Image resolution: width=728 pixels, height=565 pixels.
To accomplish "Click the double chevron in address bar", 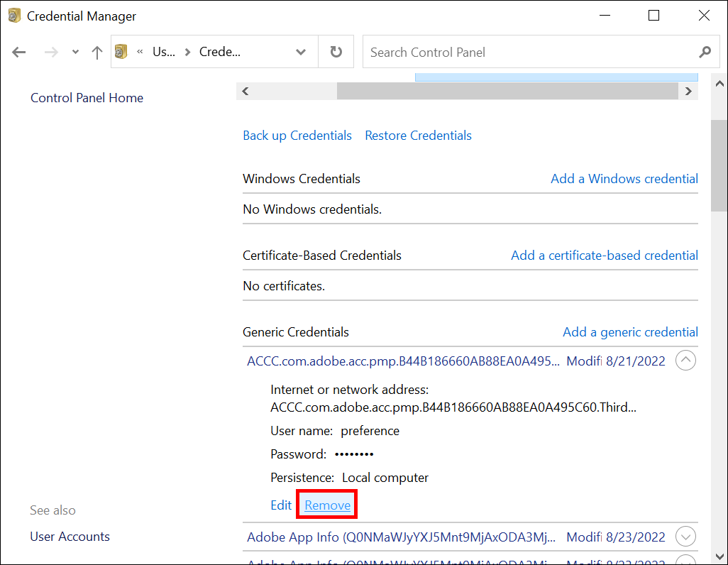I will [x=140, y=52].
